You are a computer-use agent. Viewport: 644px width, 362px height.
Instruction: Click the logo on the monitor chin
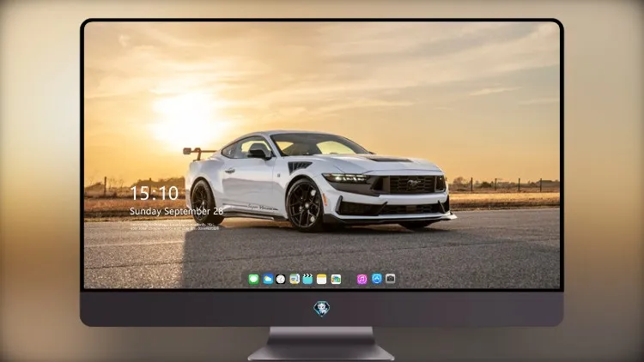pyautogui.click(x=322, y=309)
